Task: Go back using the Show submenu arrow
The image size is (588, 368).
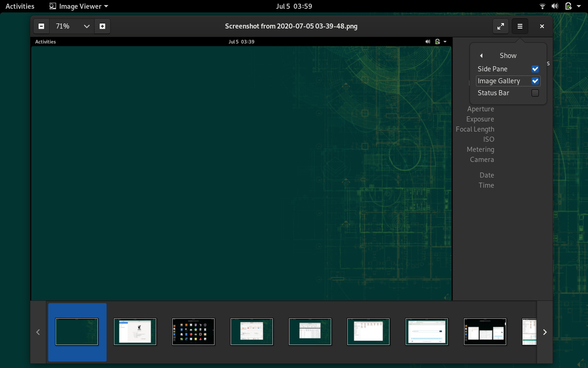Action: (481, 56)
